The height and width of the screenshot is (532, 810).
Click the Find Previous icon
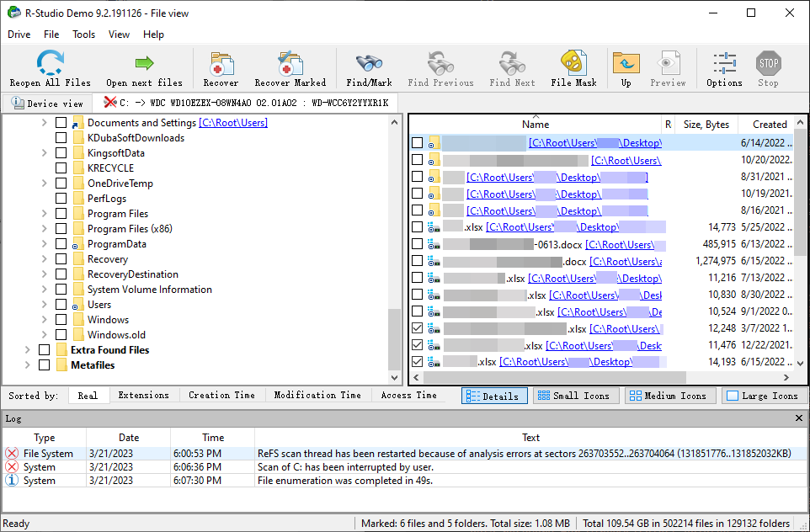point(440,63)
